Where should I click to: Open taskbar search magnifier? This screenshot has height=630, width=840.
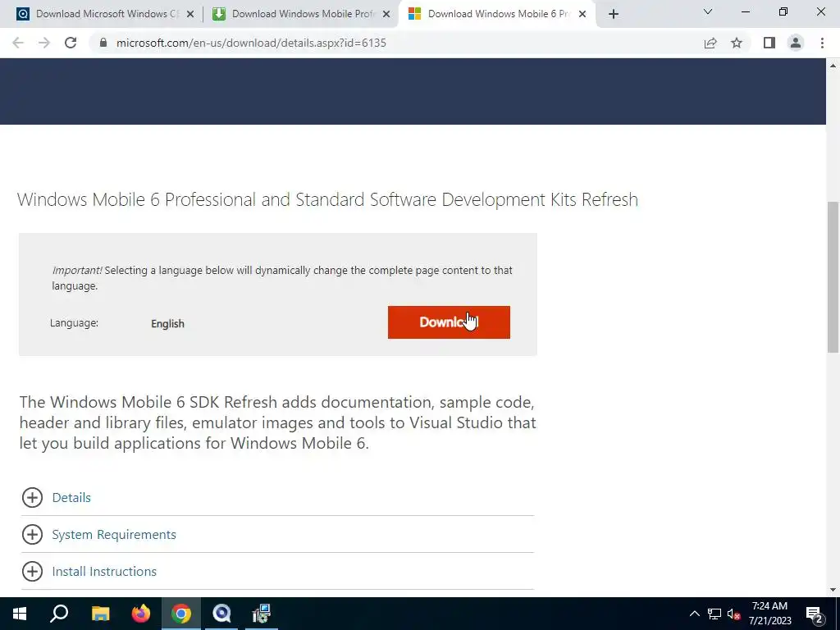click(x=59, y=614)
